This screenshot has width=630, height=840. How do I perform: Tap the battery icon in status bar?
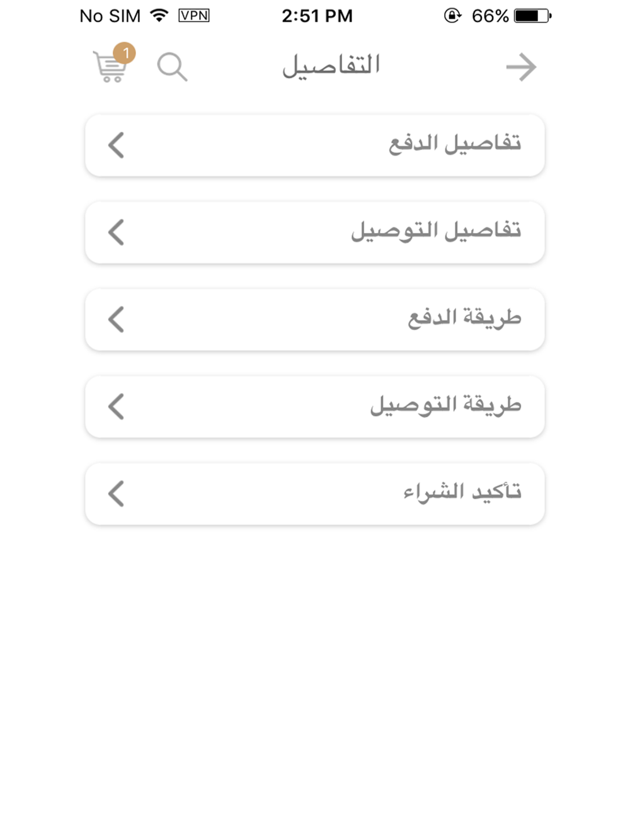tap(532, 15)
